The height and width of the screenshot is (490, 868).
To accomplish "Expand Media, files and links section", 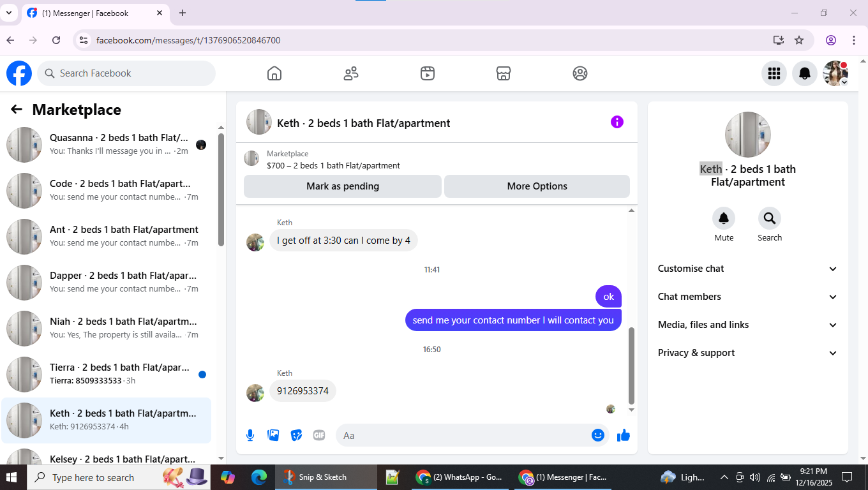I will (x=747, y=325).
